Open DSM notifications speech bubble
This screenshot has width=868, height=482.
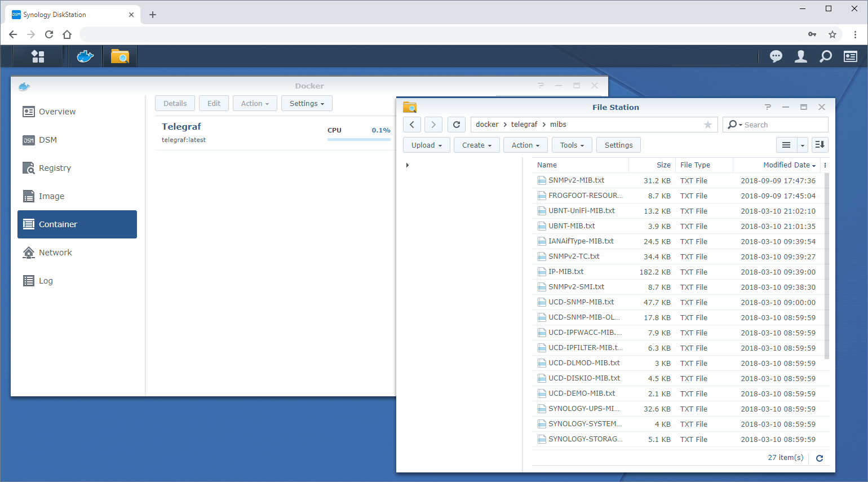776,56
